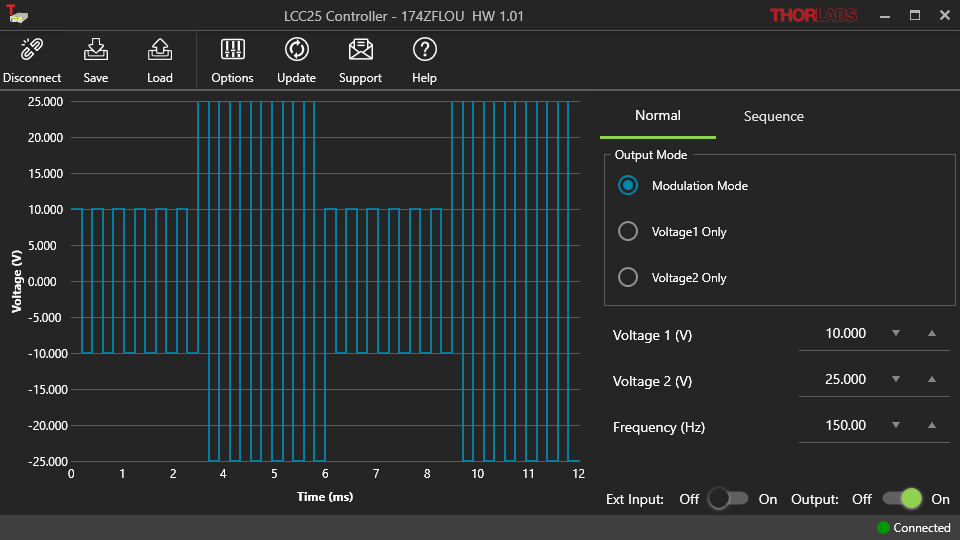Image resolution: width=960 pixels, height=540 pixels.
Task: Turn off the Output switch
Action: pyautogui.click(x=901, y=499)
